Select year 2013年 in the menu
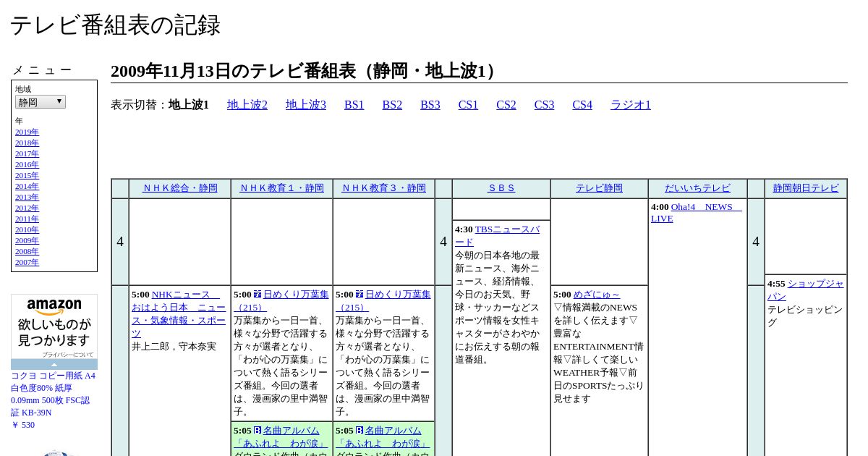The width and height of the screenshot is (868, 456). coord(27,198)
